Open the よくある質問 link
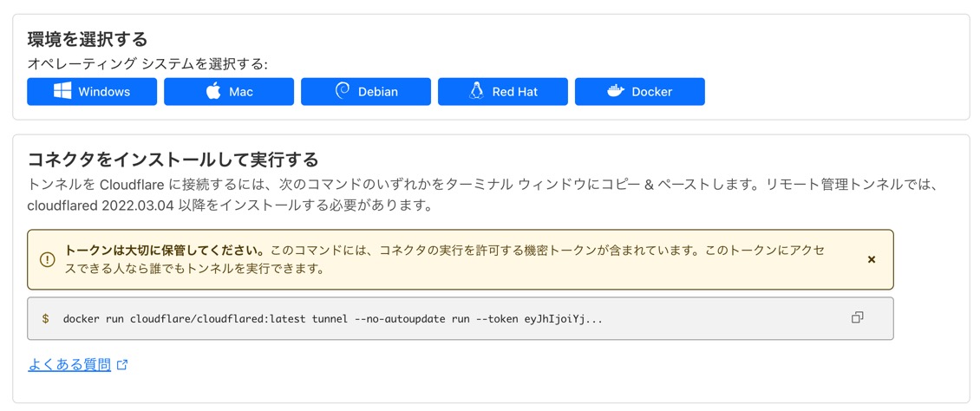Screen dimensions: 980x411 point(69,365)
